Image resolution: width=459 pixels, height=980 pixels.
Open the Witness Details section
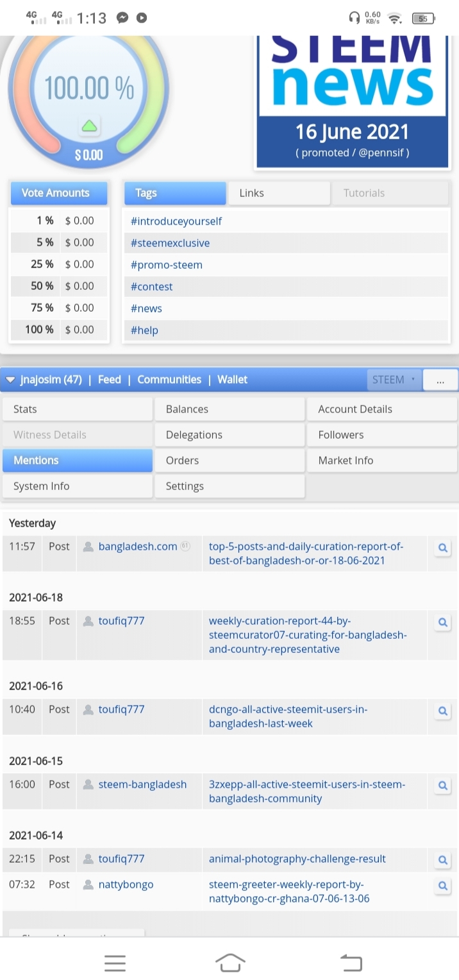78,435
